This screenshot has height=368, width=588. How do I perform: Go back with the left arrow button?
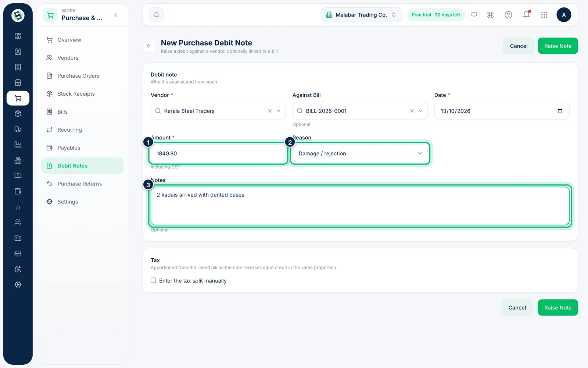point(149,46)
